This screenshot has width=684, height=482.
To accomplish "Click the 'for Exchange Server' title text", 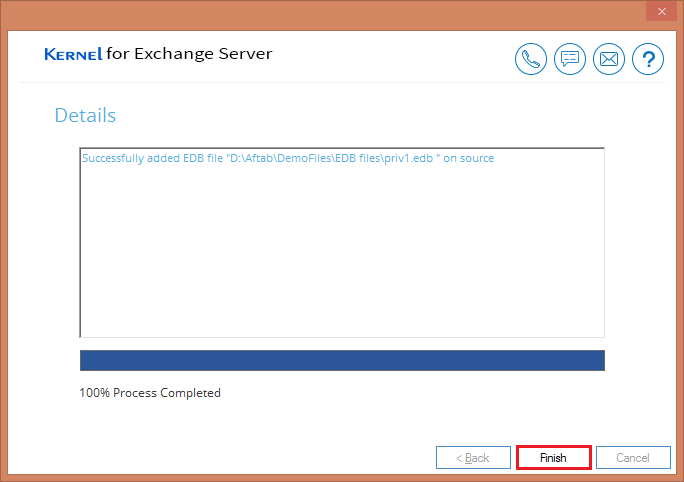I will click(x=189, y=53).
